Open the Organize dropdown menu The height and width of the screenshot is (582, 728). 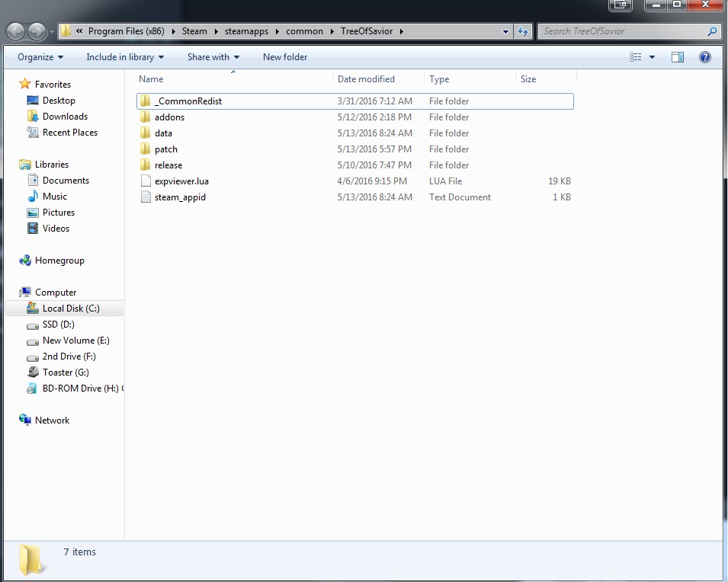[x=40, y=57]
